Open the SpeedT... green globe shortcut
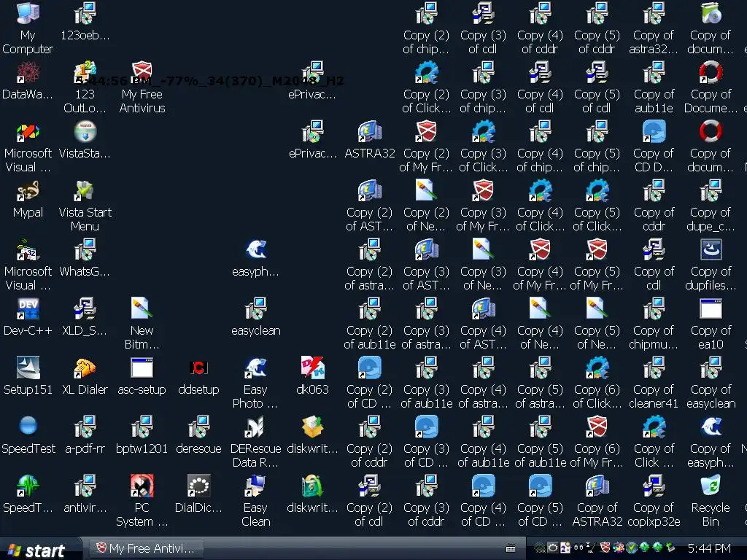This screenshot has width=747, height=560. [x=28, y=486]
